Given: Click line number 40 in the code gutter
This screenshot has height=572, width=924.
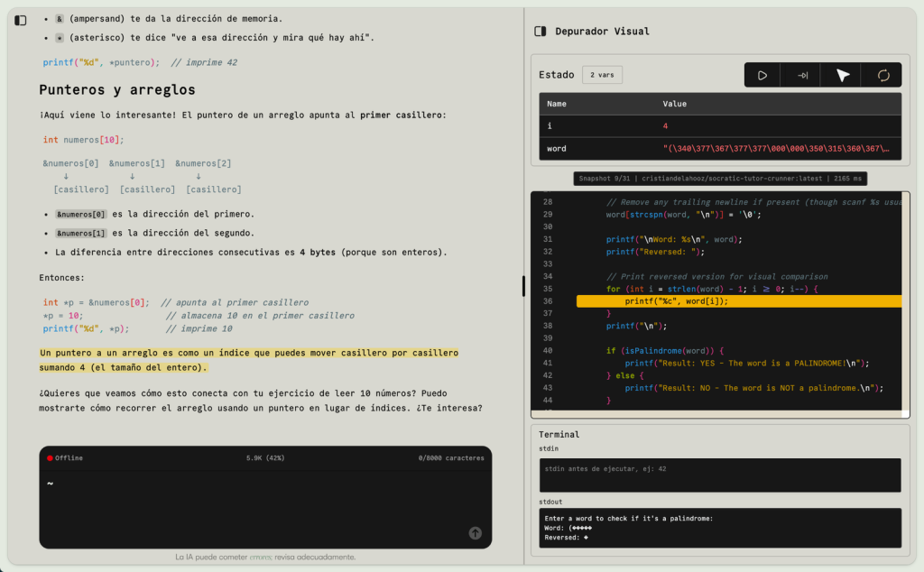Looking at the screenshot, I should (x=548, y=350).
